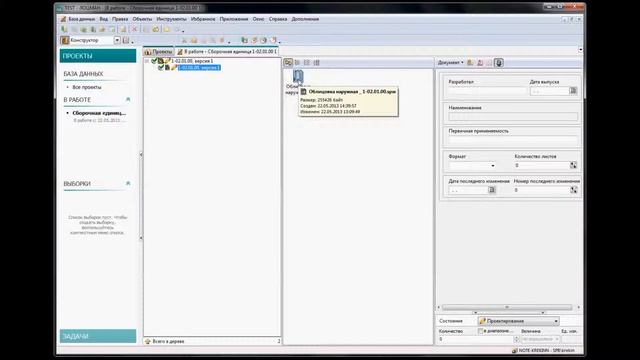Collapse the В РАБОТЕ section
This screenshot has width=640, height=360.
tap(128, 100)
